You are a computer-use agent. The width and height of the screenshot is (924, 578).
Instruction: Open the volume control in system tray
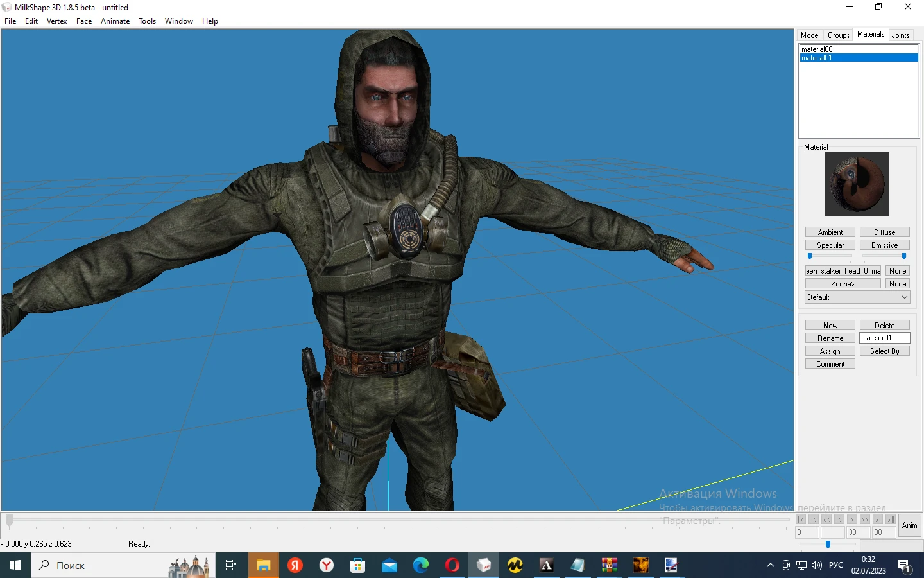pyautogui.click(x=816, y=566)
